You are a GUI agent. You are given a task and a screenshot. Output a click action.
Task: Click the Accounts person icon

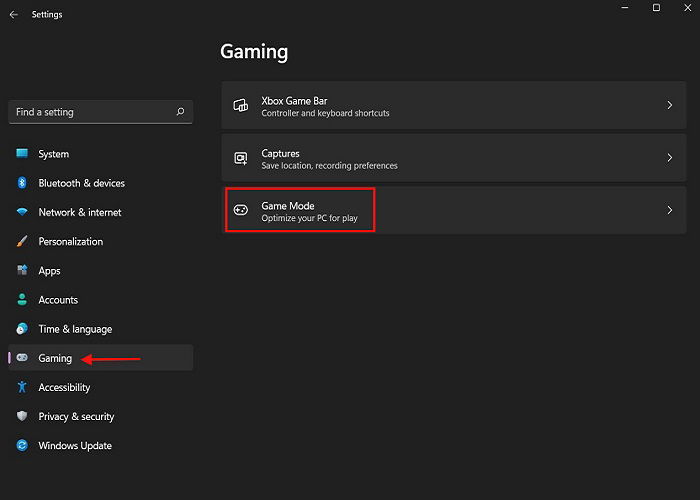(x=22, y=300)
